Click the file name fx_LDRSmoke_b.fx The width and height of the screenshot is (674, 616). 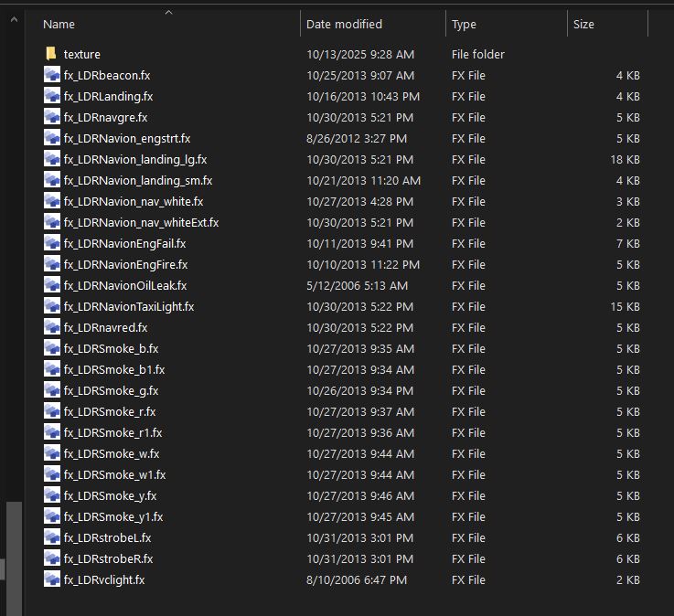click(112, 349)
